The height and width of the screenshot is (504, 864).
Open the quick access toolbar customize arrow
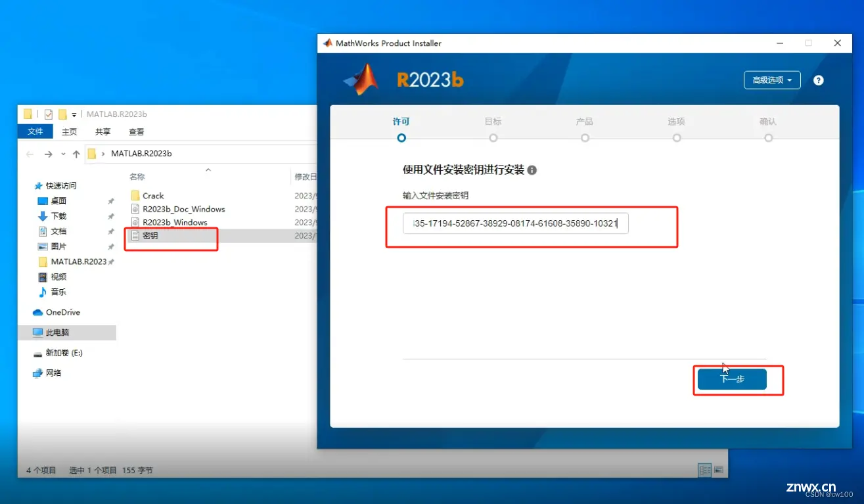(74, 115)
